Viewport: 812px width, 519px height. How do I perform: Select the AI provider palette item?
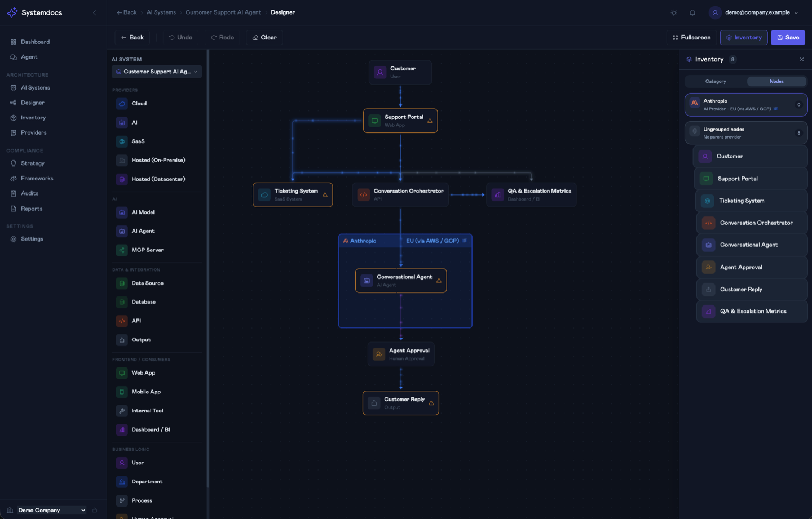click(157, 122)
